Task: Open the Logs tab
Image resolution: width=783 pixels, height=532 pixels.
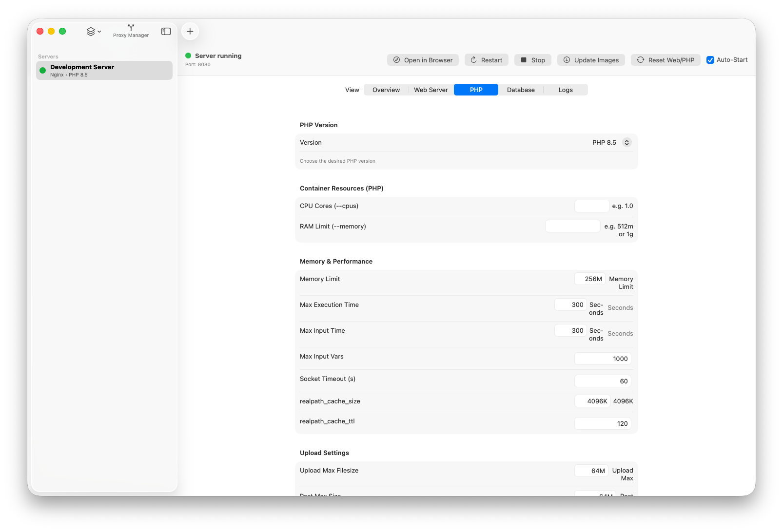Action: (x=565, y=90)
